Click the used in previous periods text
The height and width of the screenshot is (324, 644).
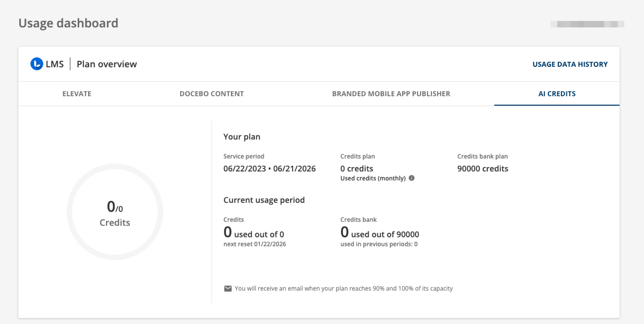click(379, 244)
